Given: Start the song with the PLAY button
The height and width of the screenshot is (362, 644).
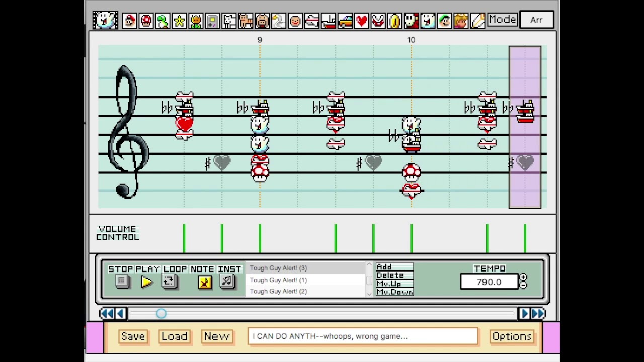Looking at the screenshot, I should pos(147,282).
